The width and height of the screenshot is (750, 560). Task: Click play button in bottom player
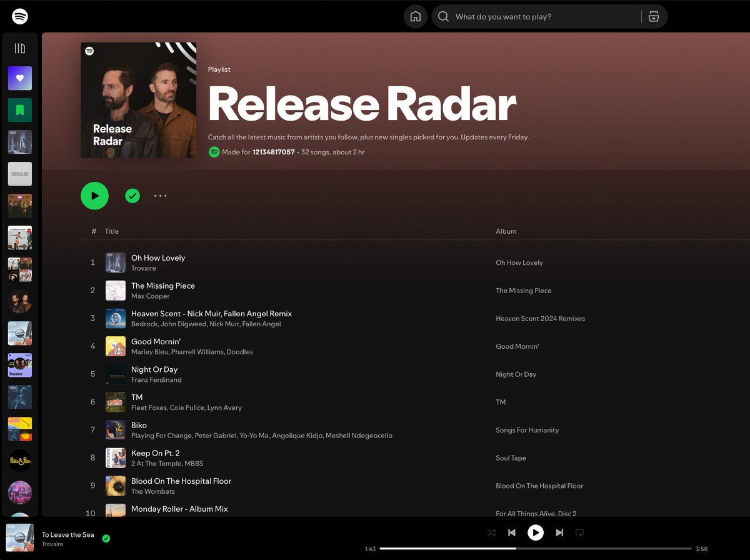[536, 532]
